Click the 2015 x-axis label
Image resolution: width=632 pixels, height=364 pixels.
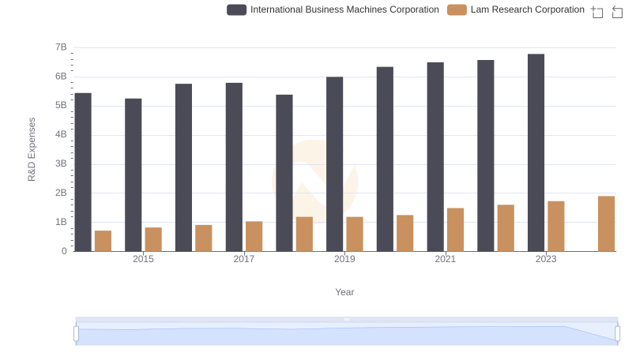[143, 259]
